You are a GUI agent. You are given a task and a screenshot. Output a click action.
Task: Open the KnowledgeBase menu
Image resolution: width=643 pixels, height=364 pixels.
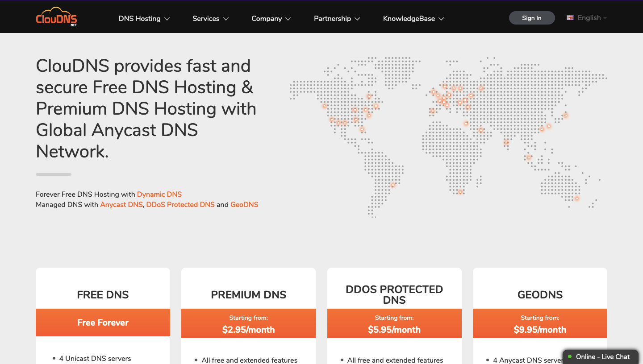(413, 19)
